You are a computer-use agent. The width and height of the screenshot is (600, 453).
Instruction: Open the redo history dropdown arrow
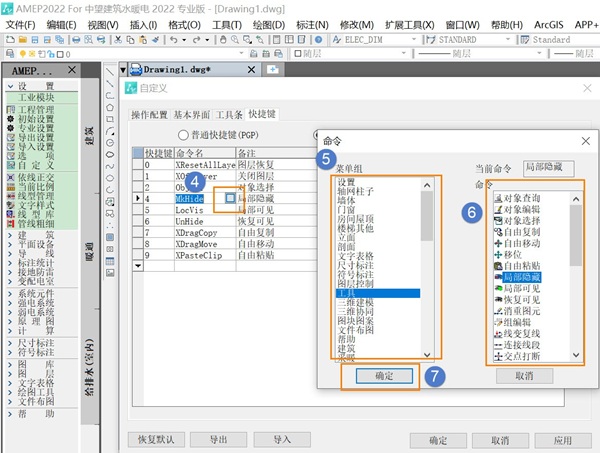coord(207,39)
